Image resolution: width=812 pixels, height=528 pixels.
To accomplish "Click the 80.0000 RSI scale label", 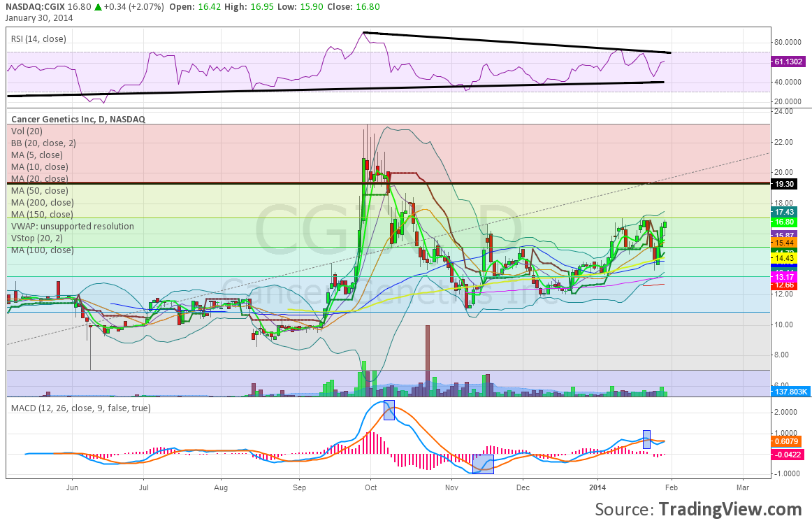I will (x=787, y=43).
